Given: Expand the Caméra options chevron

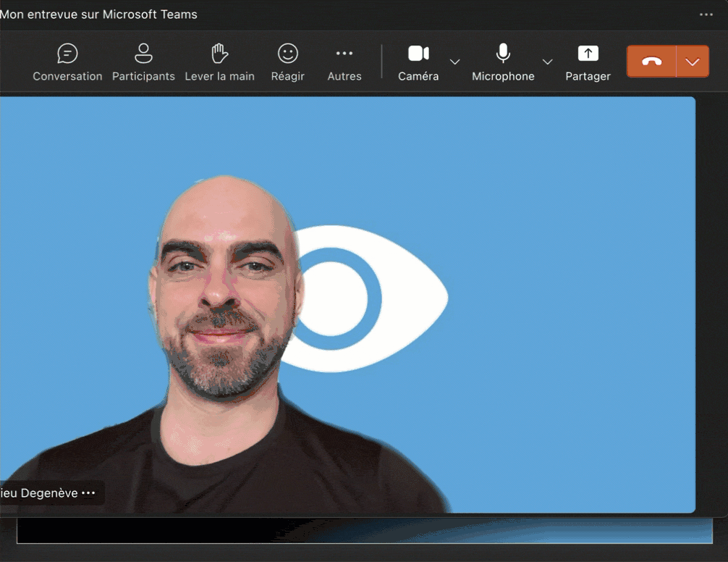Looking at the screenshot, I should 454,62.
